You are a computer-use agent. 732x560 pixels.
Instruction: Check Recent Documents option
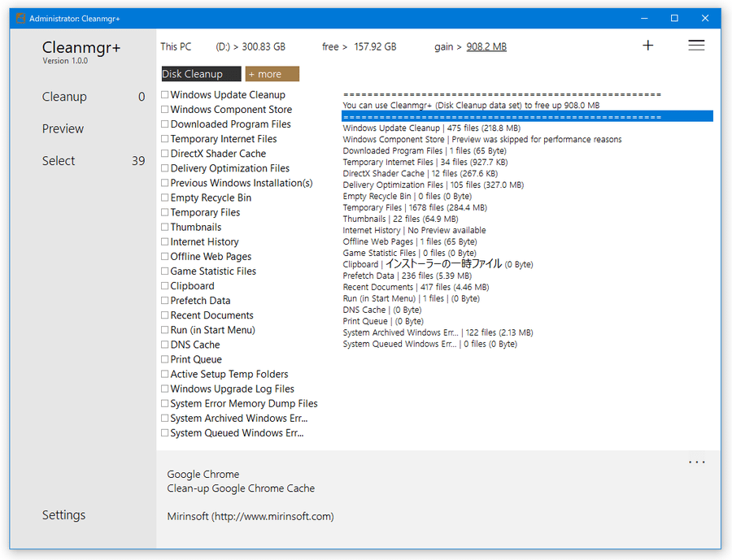[x=165, y=315]
